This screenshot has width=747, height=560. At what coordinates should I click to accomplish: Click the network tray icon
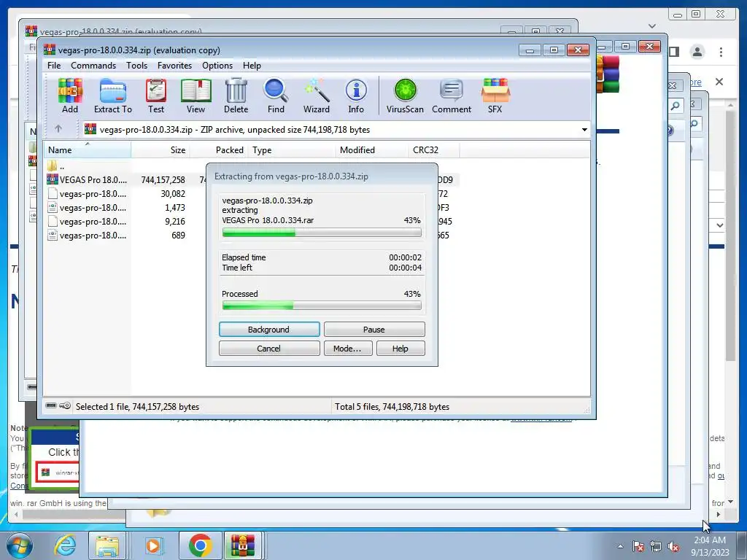click(x=656, y=547)
